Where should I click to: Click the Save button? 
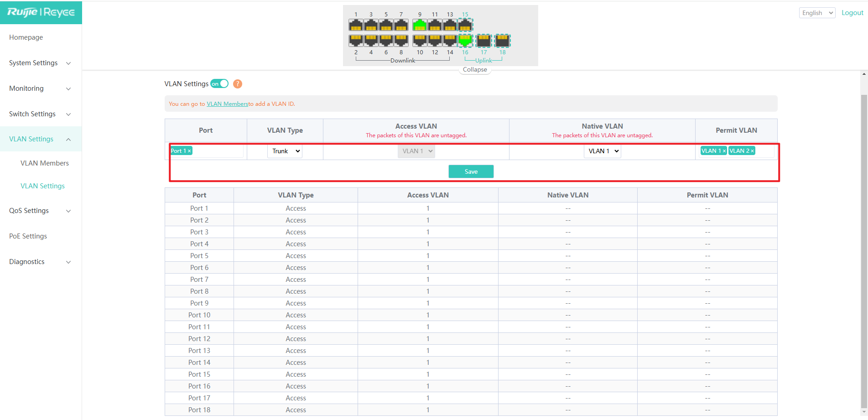(x=471, y=171)
